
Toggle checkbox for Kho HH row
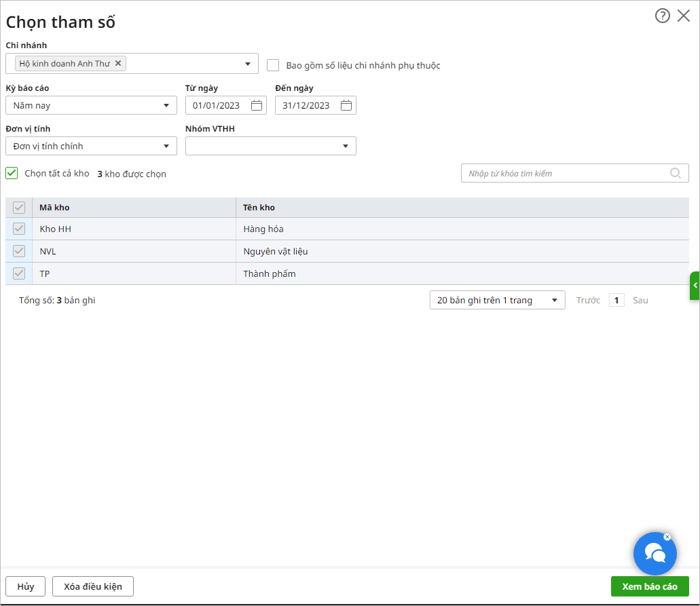tap(19, 229)
